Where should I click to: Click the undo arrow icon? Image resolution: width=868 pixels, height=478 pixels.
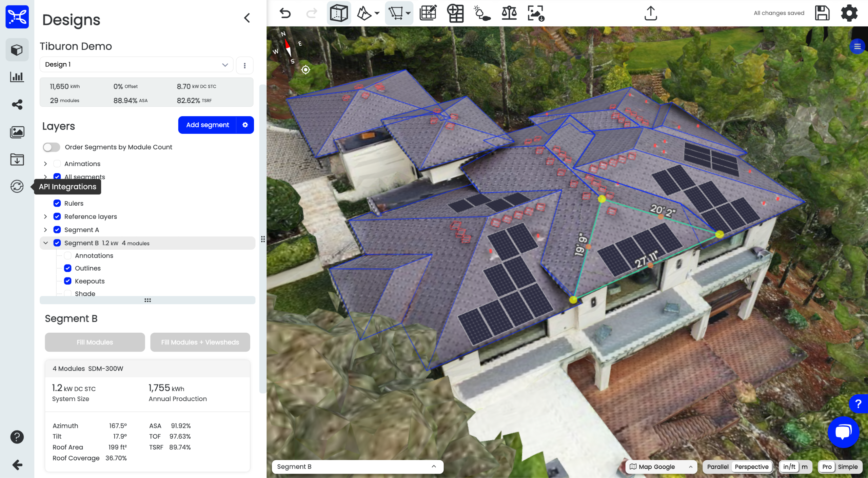click(x=285, y=13)
